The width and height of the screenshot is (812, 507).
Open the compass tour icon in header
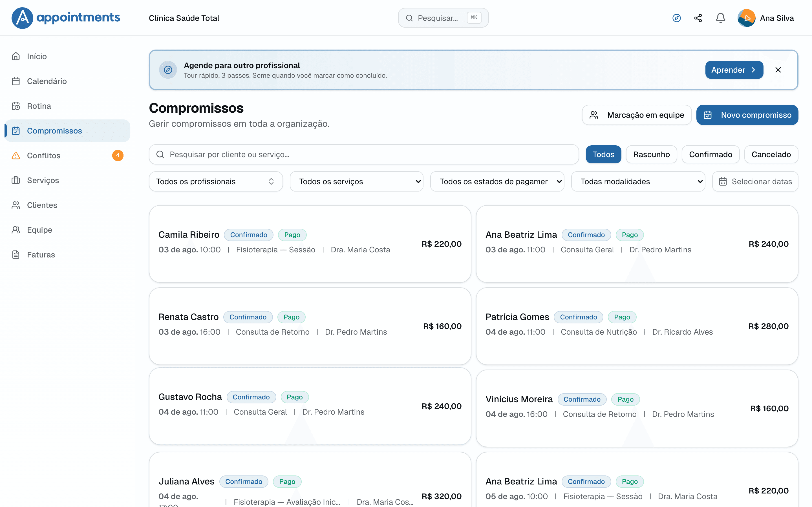pos(676,18)
